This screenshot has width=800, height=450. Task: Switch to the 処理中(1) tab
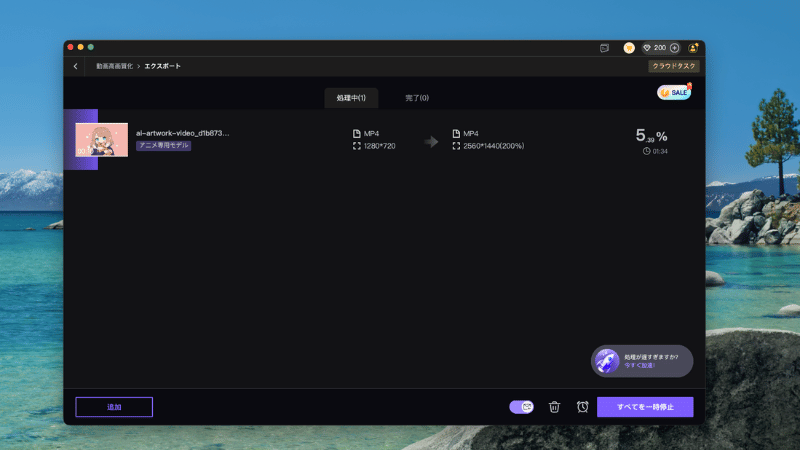click(x=351, y=98)
